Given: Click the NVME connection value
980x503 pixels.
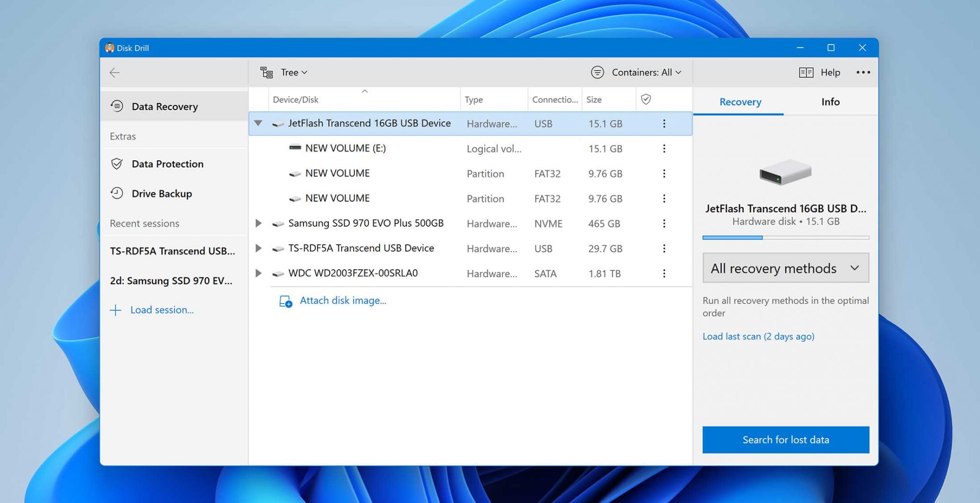Looking at the screenshot, I should [548, 224].
